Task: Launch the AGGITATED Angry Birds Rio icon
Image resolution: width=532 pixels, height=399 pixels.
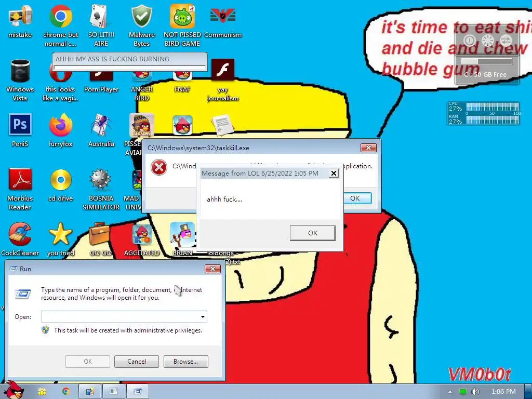Action: (x=141, y=240)
